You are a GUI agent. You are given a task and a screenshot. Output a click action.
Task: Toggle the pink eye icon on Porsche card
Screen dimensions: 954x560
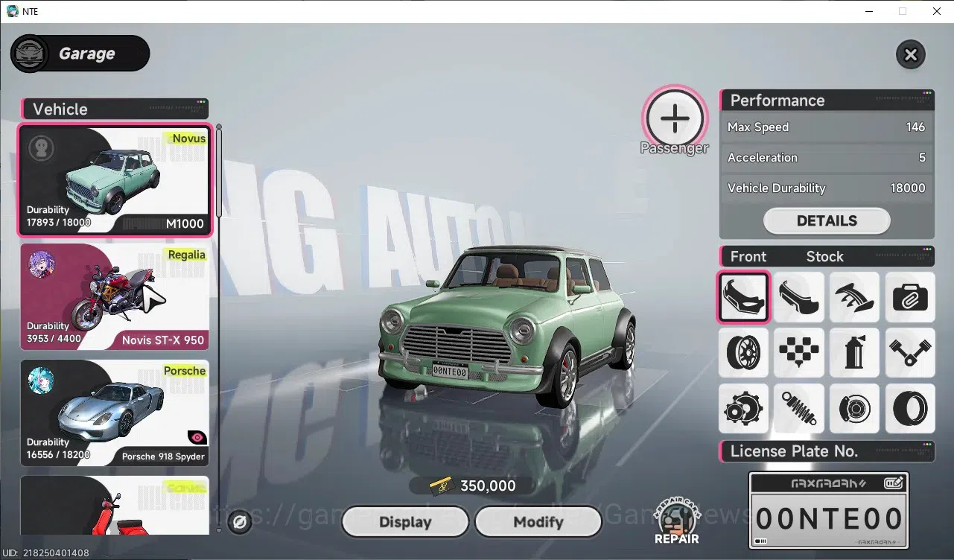pyautogui.click(x=197, y=437)
